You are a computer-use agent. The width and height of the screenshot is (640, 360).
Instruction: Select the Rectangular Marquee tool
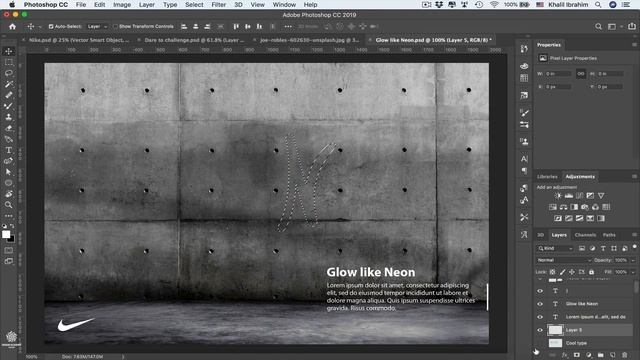[9, 62]
